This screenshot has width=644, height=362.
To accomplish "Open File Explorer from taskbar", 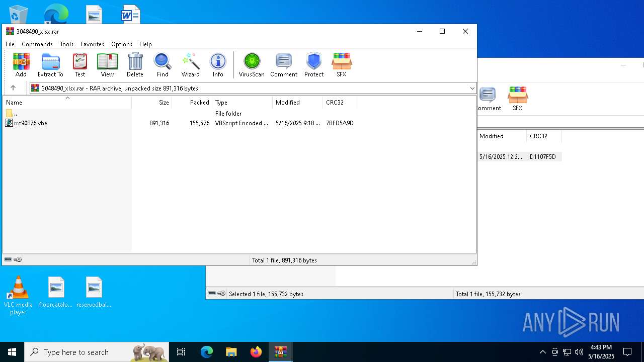I will tap(231, 352).
